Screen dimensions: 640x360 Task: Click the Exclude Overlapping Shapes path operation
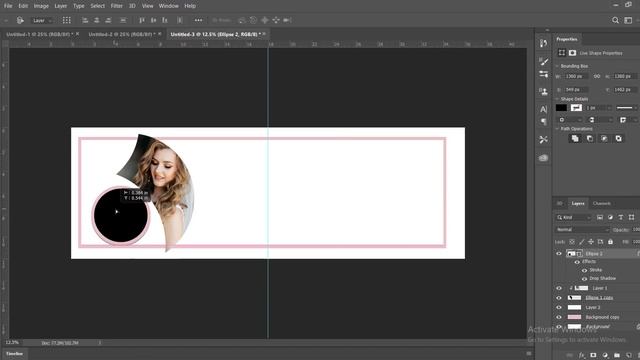(x=619, y=139)
